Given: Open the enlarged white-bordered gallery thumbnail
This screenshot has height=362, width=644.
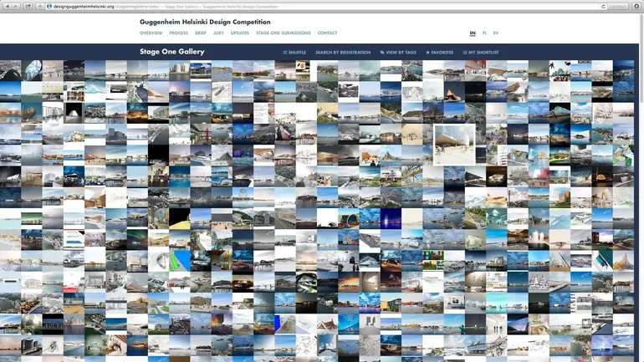Looking at the screenshot, I should coord(454,144).
